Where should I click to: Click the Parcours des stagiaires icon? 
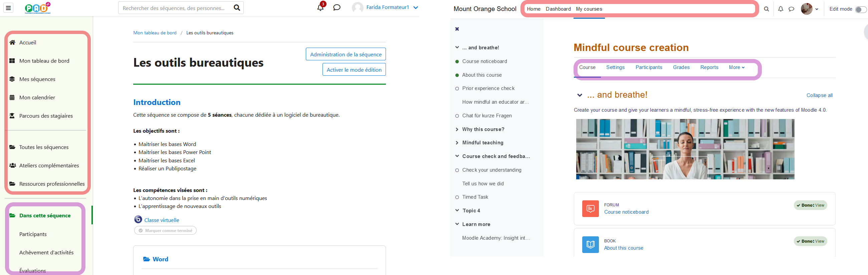[x=12, y=116]
